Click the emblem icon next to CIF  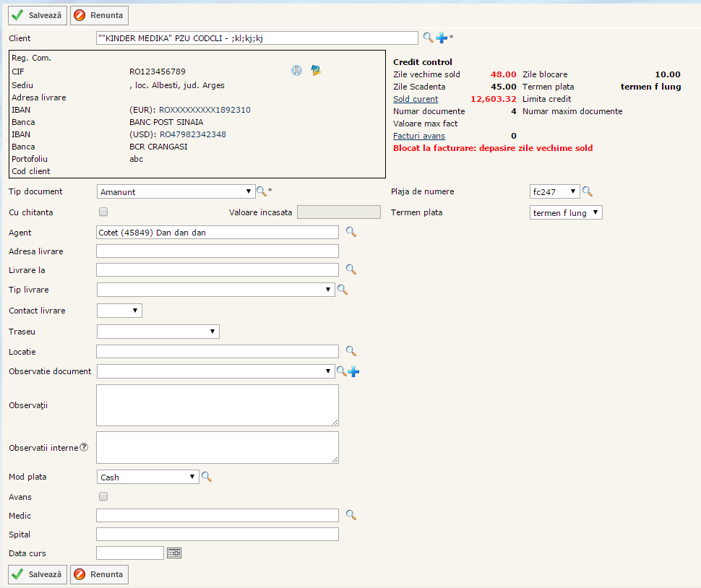click(x=296, y=71)
